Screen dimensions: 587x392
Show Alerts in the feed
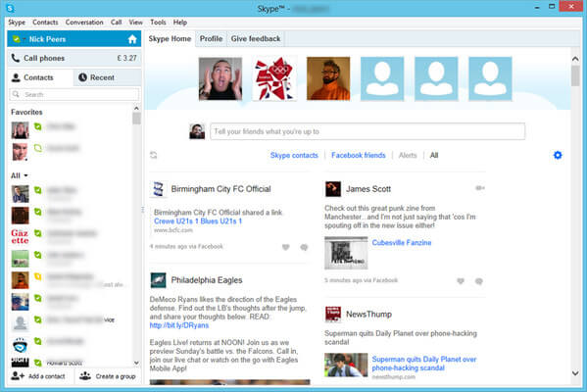(x=408, y=156)
